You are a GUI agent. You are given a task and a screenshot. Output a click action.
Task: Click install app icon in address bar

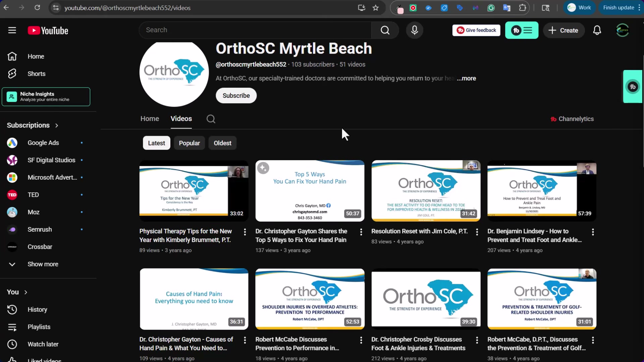pos(362,8)
